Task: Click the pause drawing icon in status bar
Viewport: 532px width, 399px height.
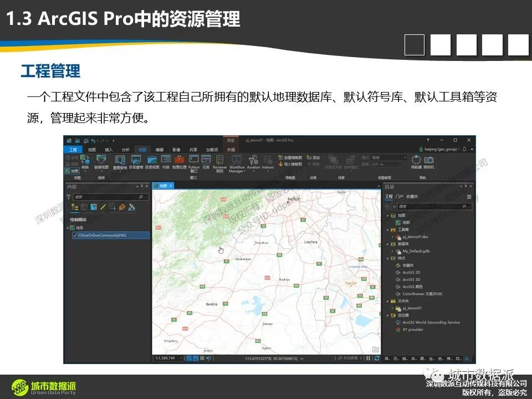Action: coord(368,359)
